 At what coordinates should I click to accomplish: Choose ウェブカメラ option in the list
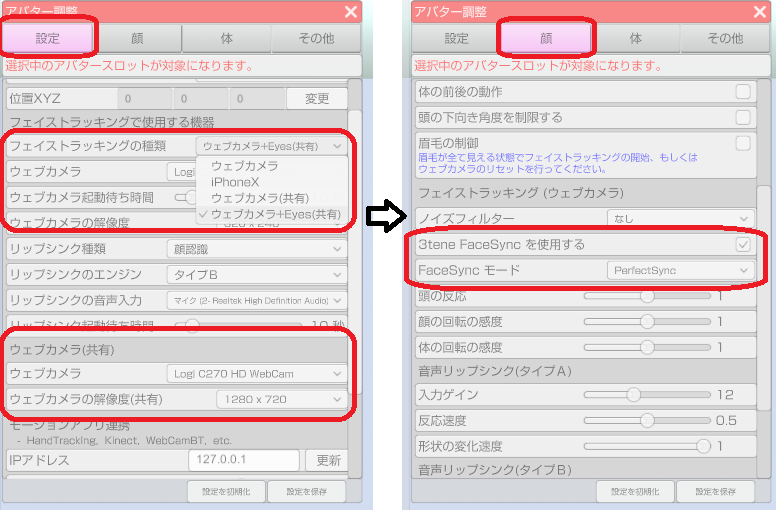(x=244, y=166)
